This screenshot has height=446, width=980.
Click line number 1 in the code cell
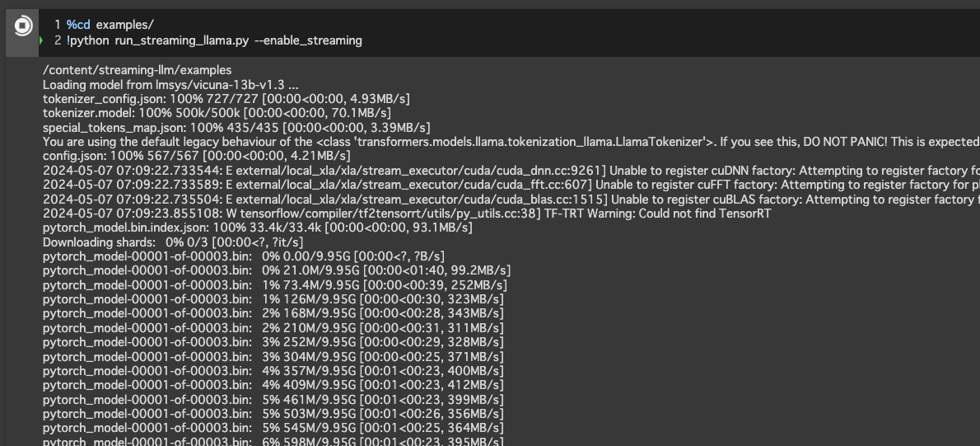(x=58, y=25)
